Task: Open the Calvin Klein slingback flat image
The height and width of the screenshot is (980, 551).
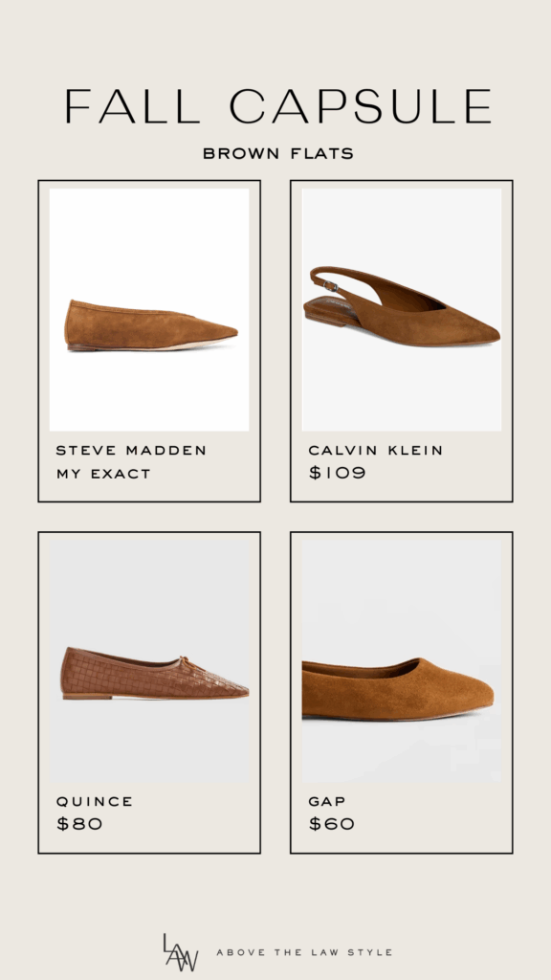Action: click(x=402, y=310)
